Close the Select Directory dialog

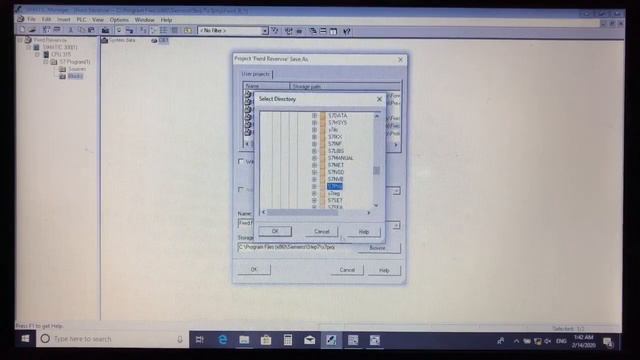pos(379,99)
